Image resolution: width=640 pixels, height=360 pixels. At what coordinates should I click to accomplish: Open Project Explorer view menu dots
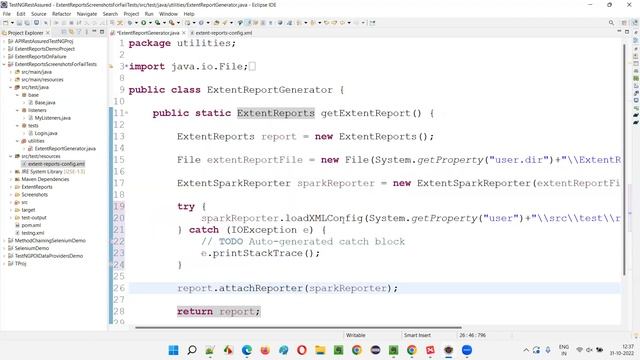(x=87, y=32)
